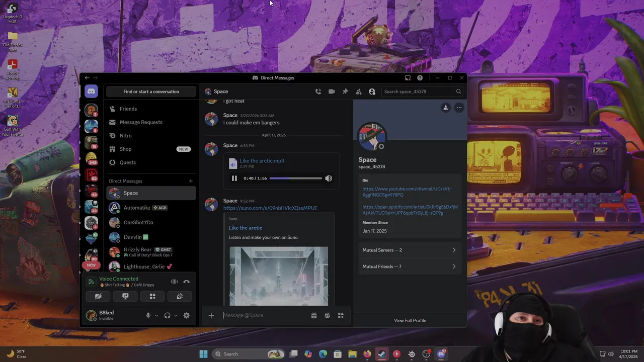
Task: Start a voice call with Space
Action: (318, 92)
